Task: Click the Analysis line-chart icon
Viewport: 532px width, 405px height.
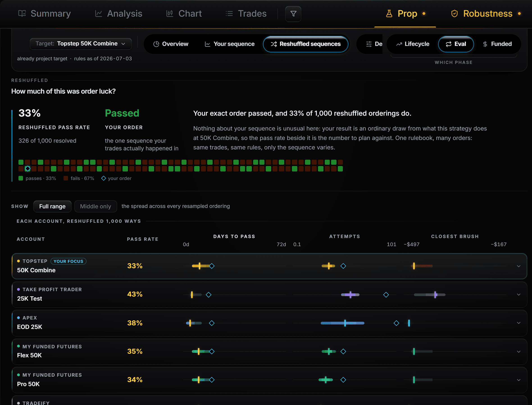Action: (98, 13)
